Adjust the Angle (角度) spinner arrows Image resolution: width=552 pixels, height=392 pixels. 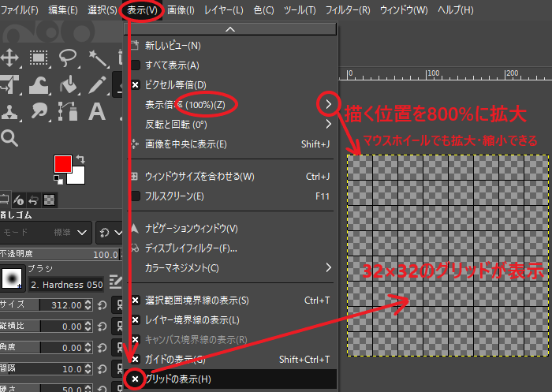[x=88, y=348]
